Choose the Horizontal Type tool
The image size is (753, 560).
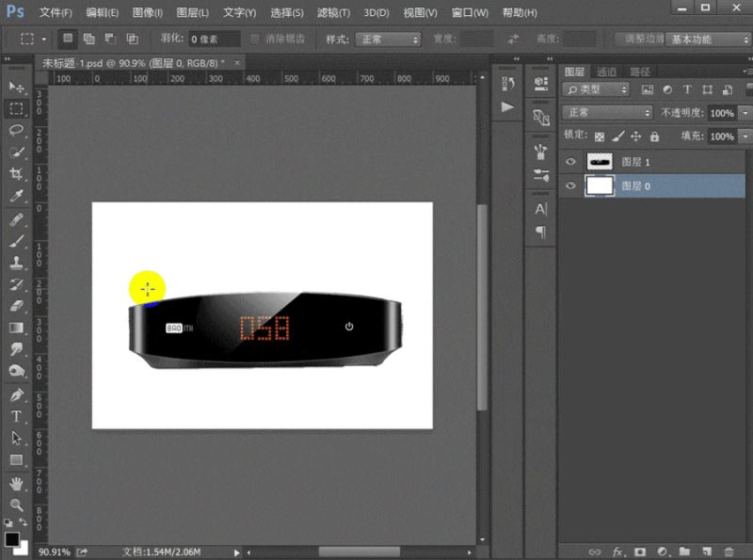click(x=16, y=416)
